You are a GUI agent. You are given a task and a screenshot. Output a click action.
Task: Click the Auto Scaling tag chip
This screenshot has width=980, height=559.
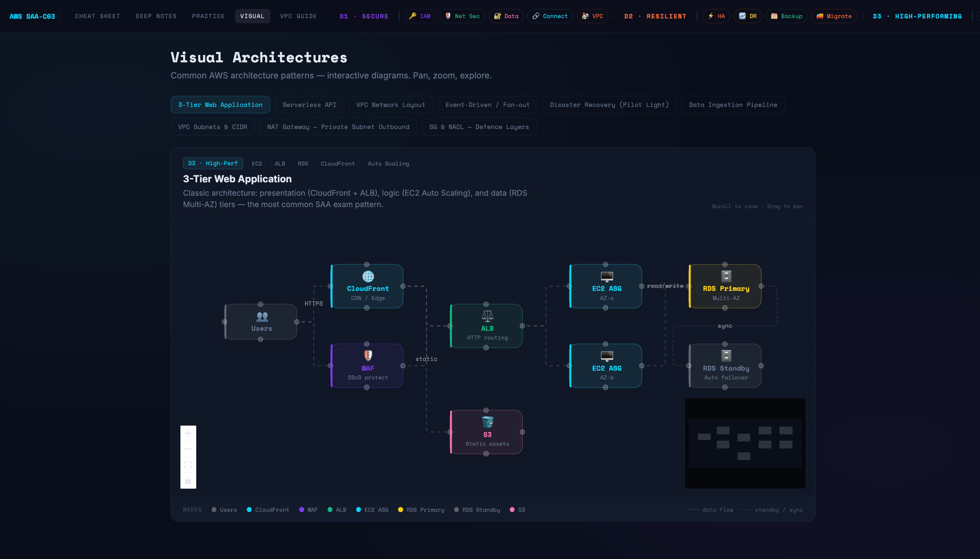pos(388,164)
